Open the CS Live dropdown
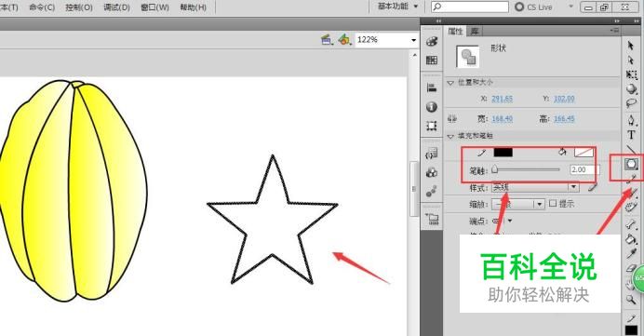Screen dimensions: 644x336 (x=570, y=7)
